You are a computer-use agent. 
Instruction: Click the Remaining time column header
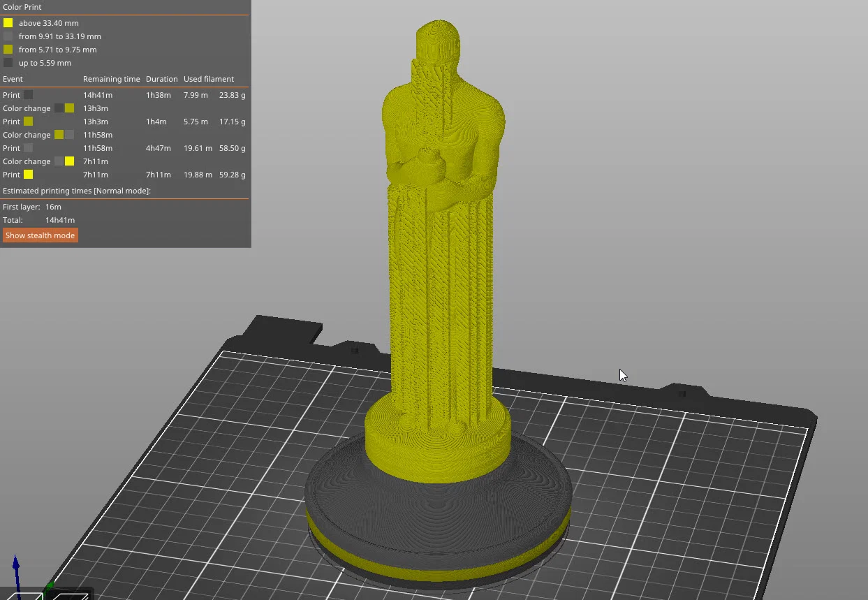tap(111, 79)
